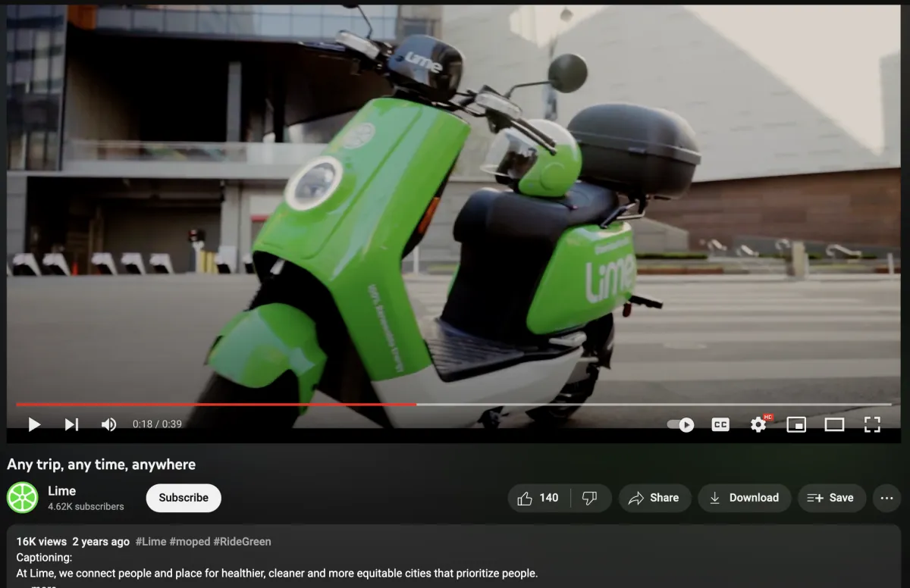The width and height of the screenshot is (910, 588).
Task: Click the '16K views' text
Action: [42, 542]
